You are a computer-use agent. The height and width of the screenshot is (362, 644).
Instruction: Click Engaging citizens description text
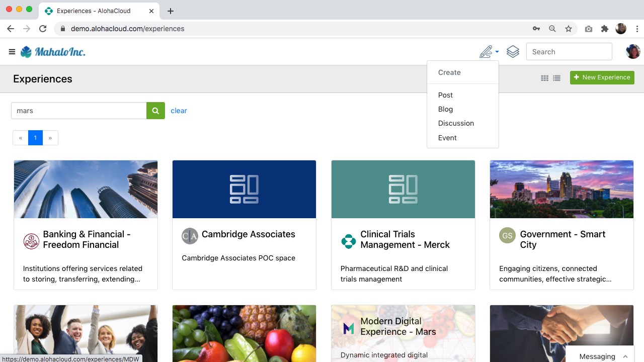(555, 274)
